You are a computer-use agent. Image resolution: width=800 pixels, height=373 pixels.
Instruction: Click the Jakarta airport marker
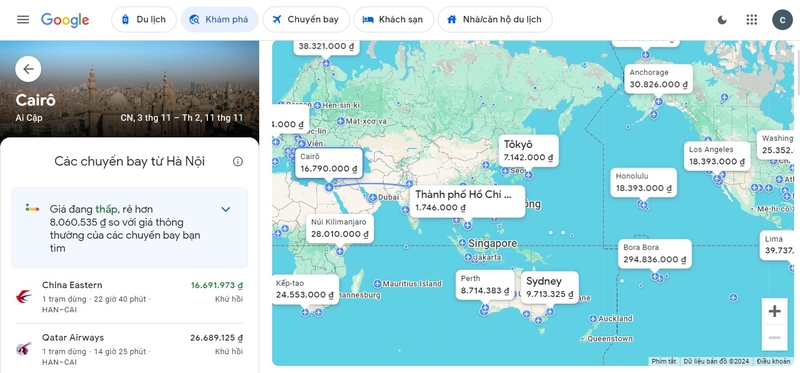click(468, 257)
